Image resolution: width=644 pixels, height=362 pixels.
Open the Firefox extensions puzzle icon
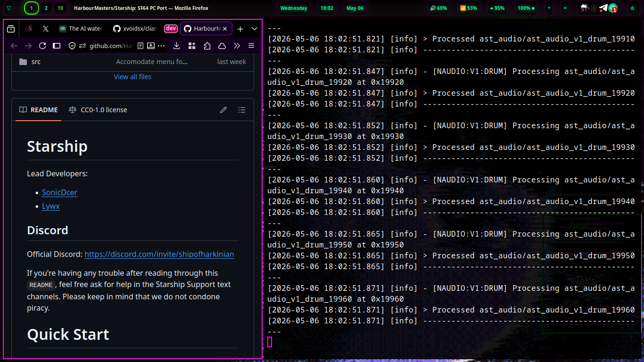click(207, 46)
